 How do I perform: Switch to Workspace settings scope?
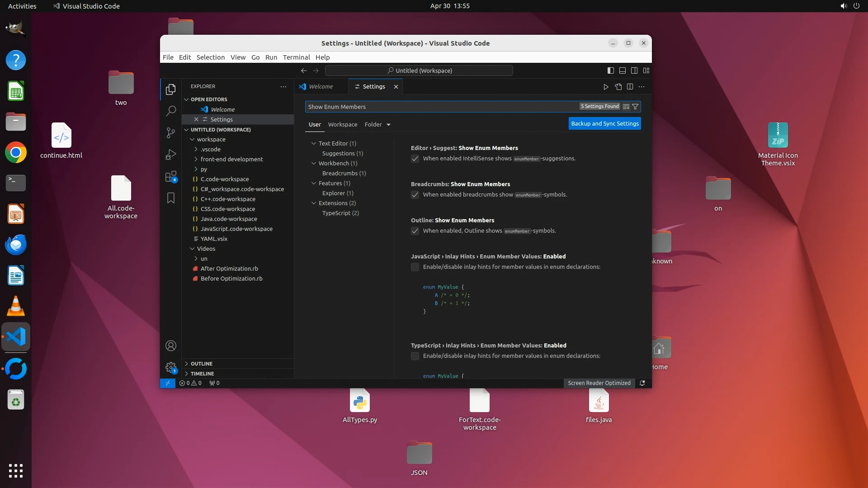coord(342,124)
